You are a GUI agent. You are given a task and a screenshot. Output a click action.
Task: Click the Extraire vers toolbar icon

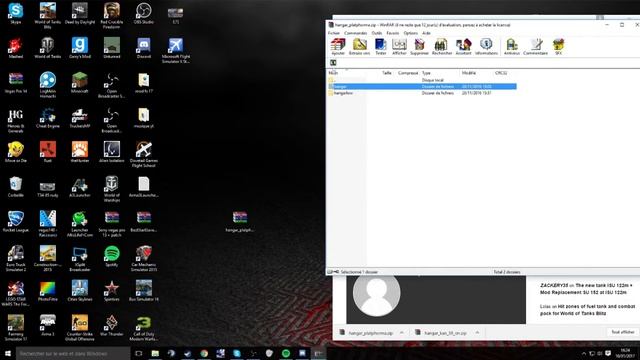click(x=359, y=47)
